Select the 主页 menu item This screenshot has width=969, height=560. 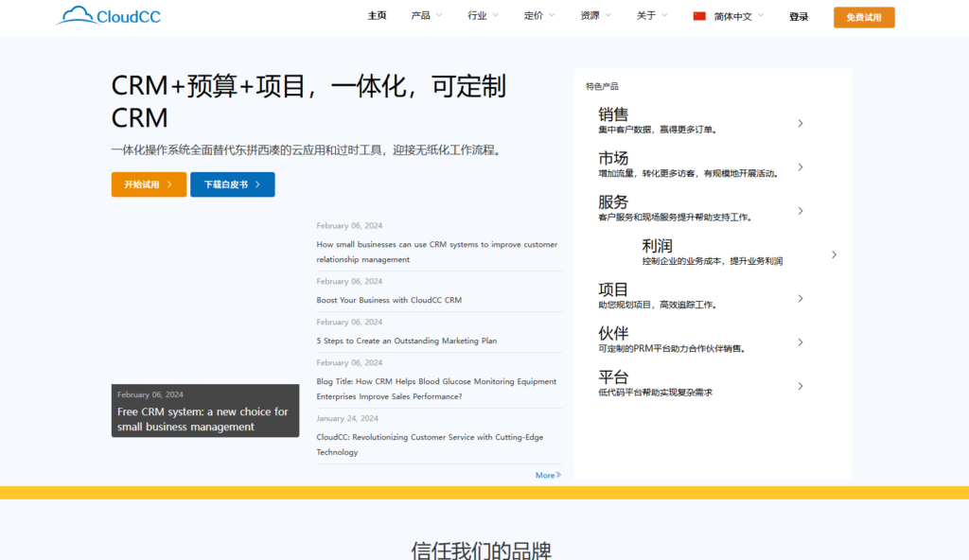[377, 16]
